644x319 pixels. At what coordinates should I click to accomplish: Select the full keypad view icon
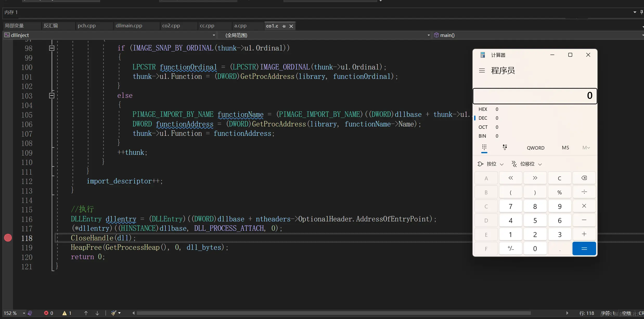[484, 147]
